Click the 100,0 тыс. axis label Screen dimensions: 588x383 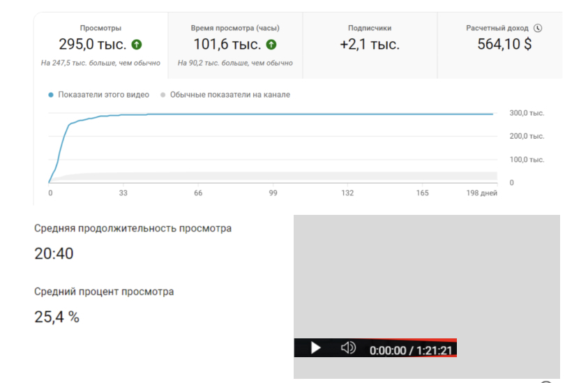point(527,160)
